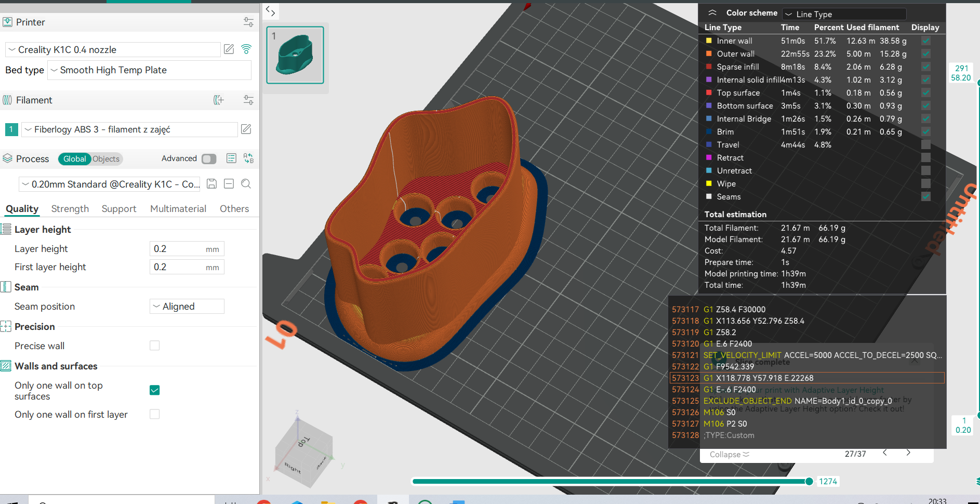Toggle the Advanced settings switch
This screenshot has width=980, height=504.
coord(209,159)
